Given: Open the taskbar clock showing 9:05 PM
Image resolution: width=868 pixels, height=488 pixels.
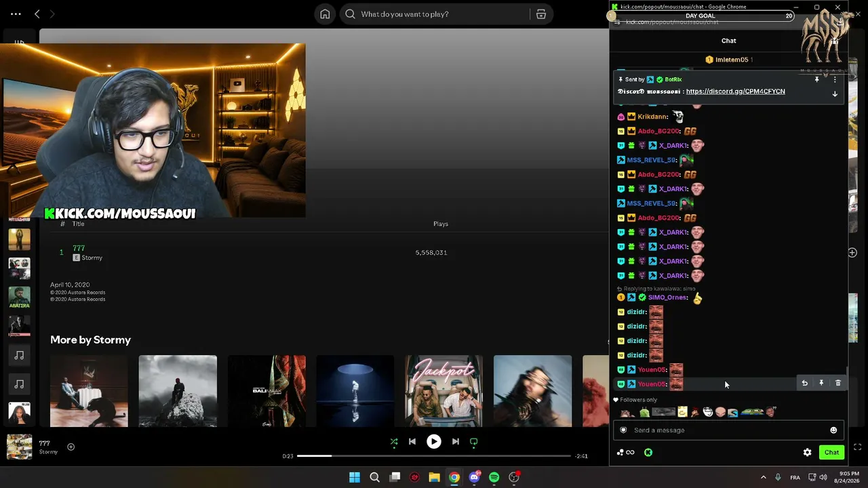Looking at the screenshot, I should pos(849,478).
